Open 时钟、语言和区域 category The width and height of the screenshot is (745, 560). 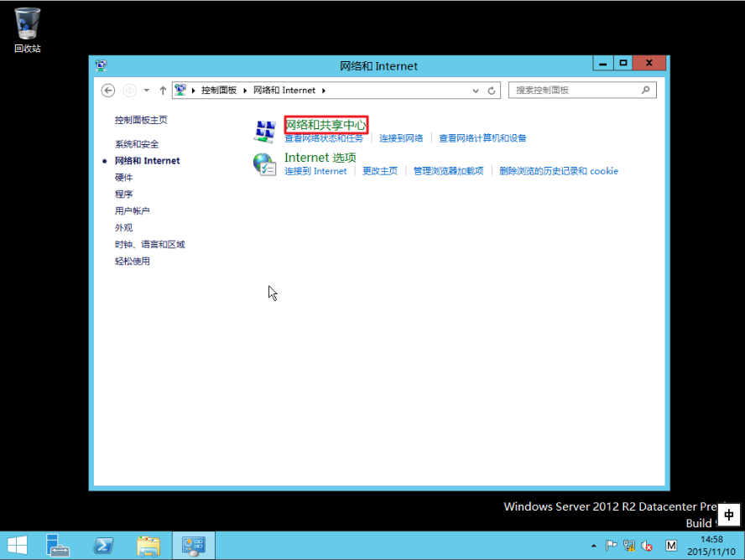pos(149,245)
